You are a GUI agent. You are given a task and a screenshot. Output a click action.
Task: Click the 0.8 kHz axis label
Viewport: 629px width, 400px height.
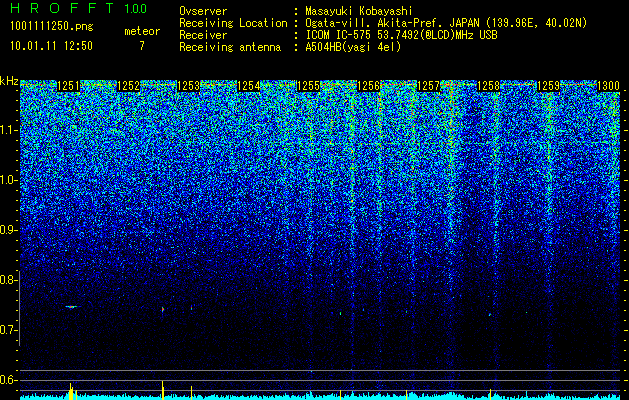[7, 280]
